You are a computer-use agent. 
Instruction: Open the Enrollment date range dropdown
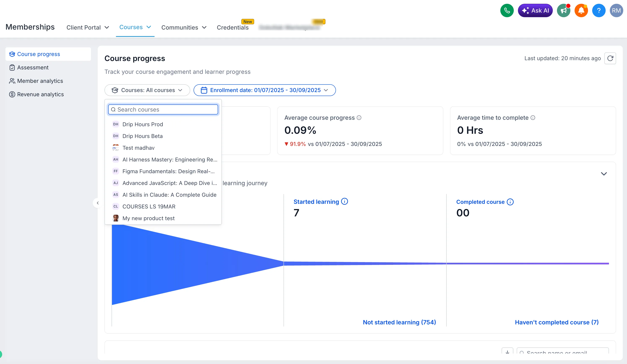coord(264,90)
